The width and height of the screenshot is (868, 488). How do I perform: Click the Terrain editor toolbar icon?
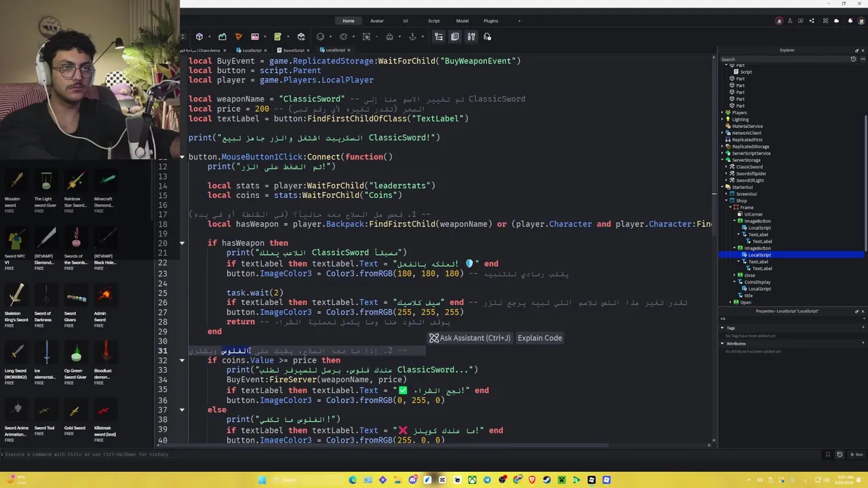[222, 37]
